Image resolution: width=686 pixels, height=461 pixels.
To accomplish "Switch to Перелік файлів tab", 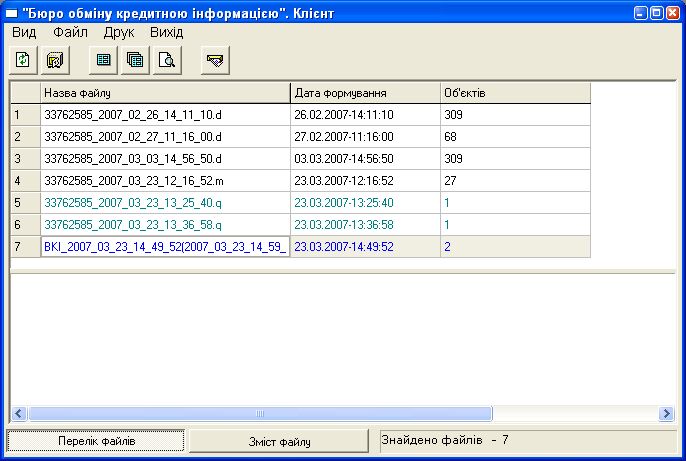I will [x=96, y=441].
